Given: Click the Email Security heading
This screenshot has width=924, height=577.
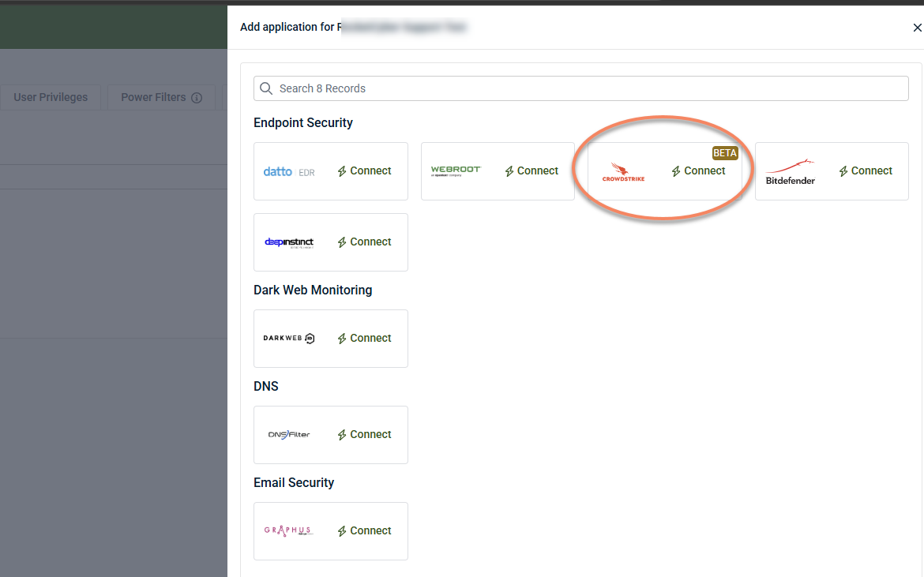Looking at the screenshot, I should (294, 482).
